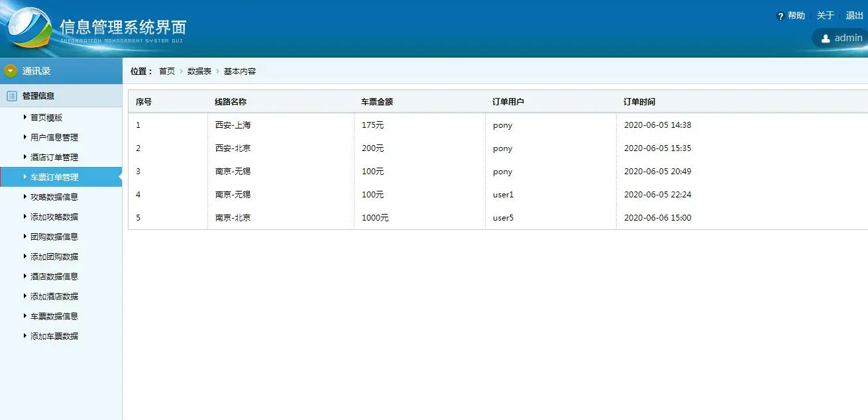Click the admin user avatar icon
This screenshot has height=420, width=868.
[x=826, y=38]
